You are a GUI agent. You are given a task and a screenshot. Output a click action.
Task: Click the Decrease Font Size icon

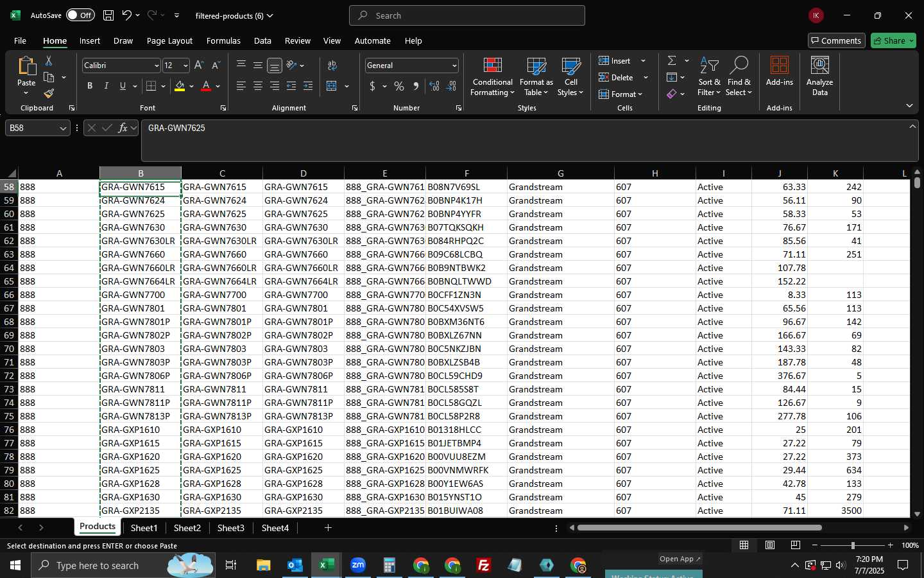[216, 66]
